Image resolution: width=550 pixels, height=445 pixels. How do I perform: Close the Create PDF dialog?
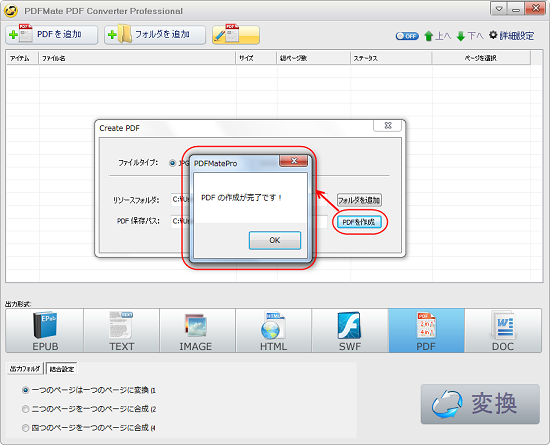point(388,126)
